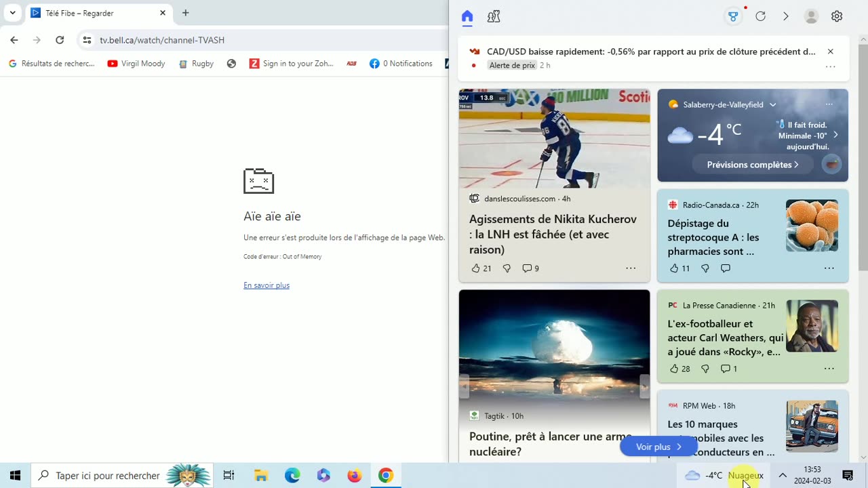Open the Agissements de Nikita Kucherov headline
Viewport: 868px width, 488px height.
tap(553, 235)
